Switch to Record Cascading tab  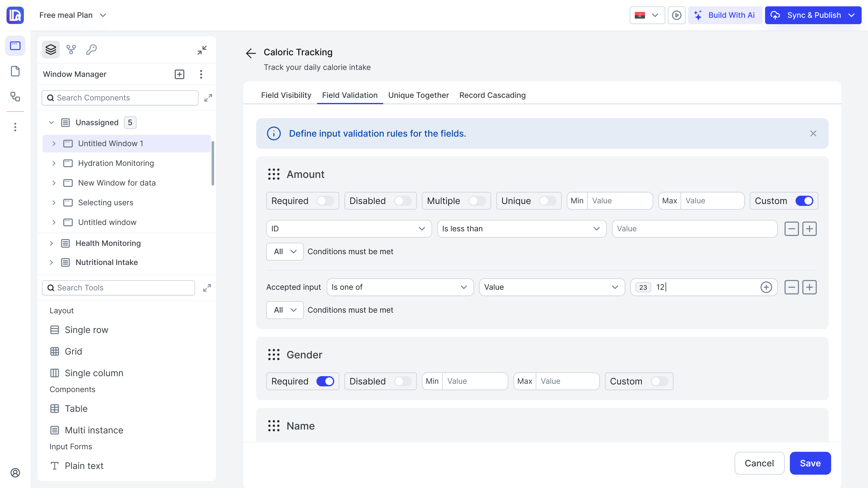(x=492, y=95)
